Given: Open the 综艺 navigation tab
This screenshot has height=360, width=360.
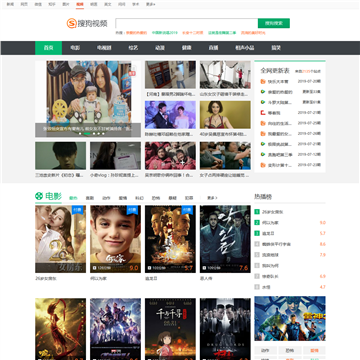Looking at the screenshot, I should pos(133,48).
